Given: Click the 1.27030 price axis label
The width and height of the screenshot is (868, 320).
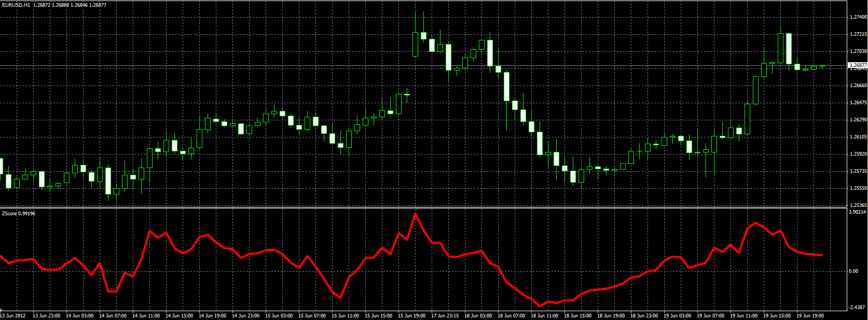Looking at the screenshot, I should point(858,51).
